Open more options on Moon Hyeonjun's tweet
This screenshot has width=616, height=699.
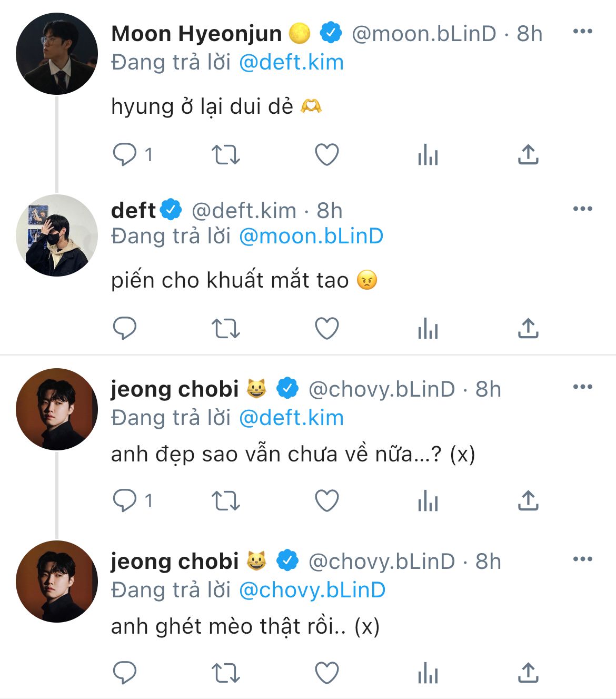coord(582,32)
